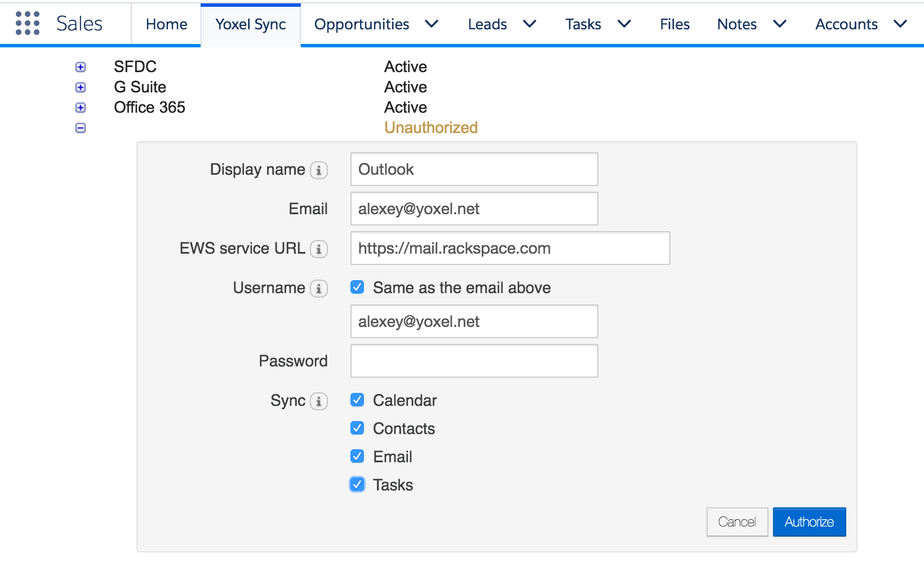The width and height of the screenshot is (924, 584).
Task: Expand the Office 365 row
Action: (x=81, y=108)
